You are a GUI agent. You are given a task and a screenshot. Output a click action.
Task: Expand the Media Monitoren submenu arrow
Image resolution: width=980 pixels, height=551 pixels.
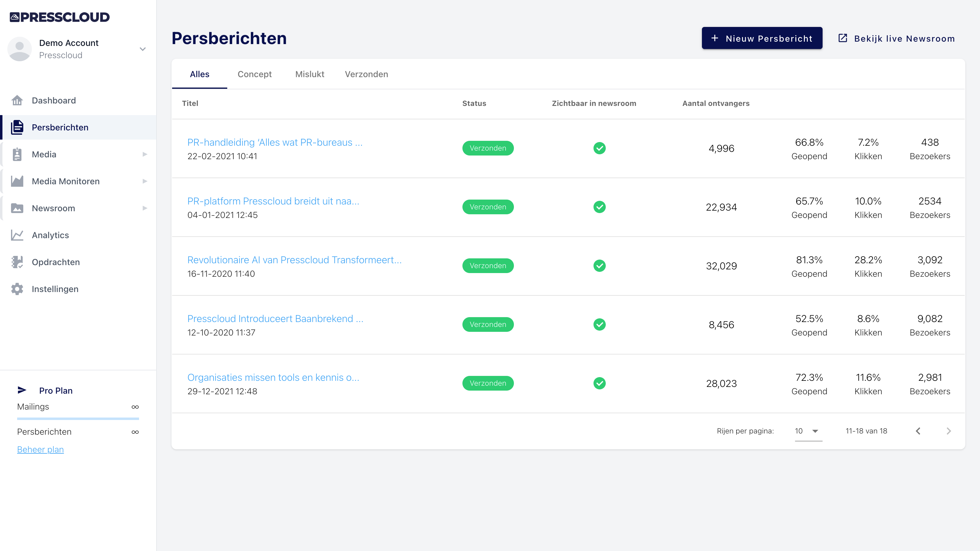click(x=145, y=182)
